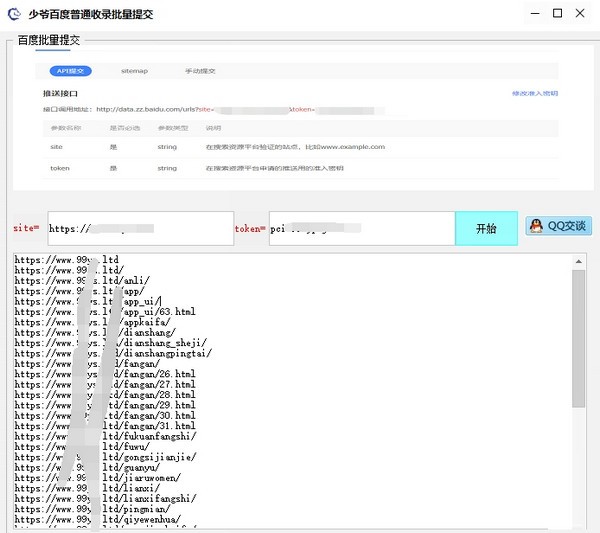Maximize the window
Image resolution: width=600 pixels, height=533 pixels.
558,13
